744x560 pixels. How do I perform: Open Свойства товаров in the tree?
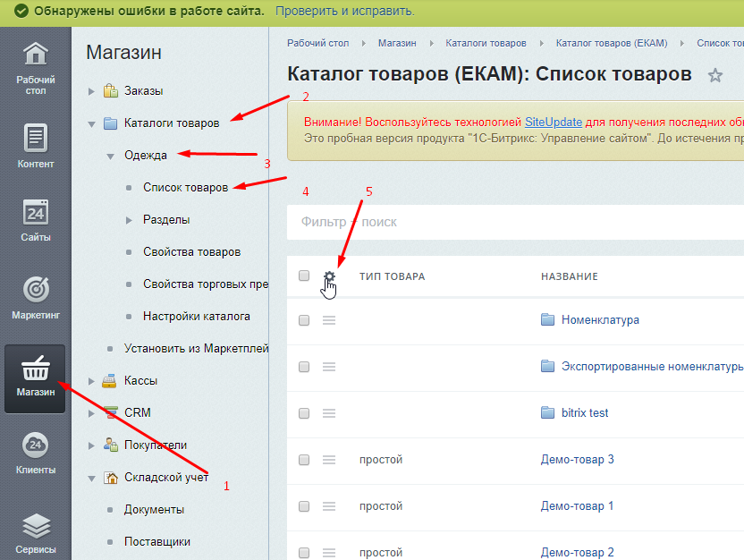point(191,252)
